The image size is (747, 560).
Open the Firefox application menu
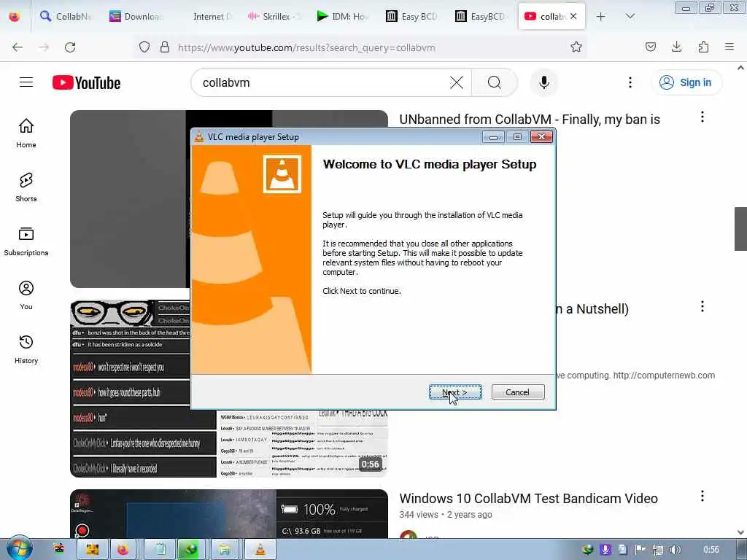coord(729,47)
